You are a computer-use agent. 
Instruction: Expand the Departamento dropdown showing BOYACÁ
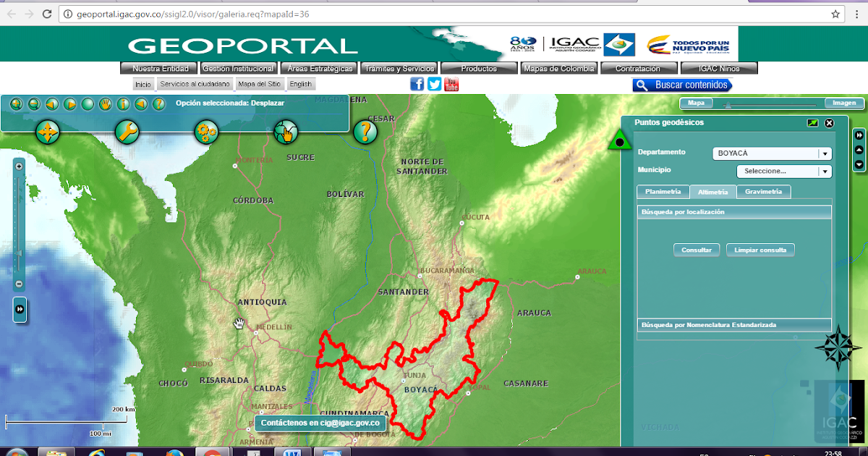[x=825, y=153]
